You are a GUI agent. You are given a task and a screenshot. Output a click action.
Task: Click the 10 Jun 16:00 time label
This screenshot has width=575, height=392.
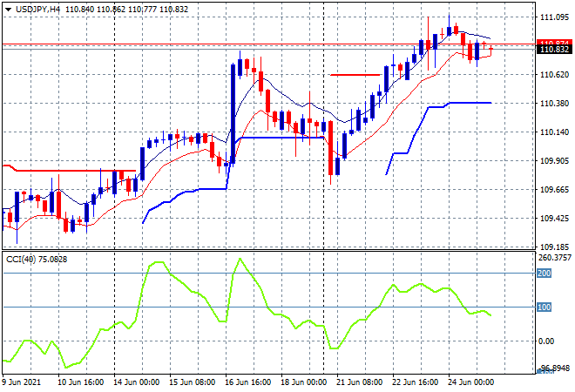80,382
